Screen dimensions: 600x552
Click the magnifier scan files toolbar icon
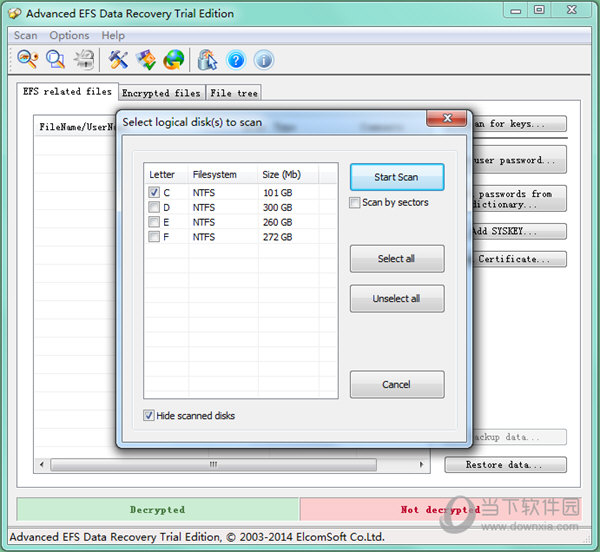(x=56, y=60)
